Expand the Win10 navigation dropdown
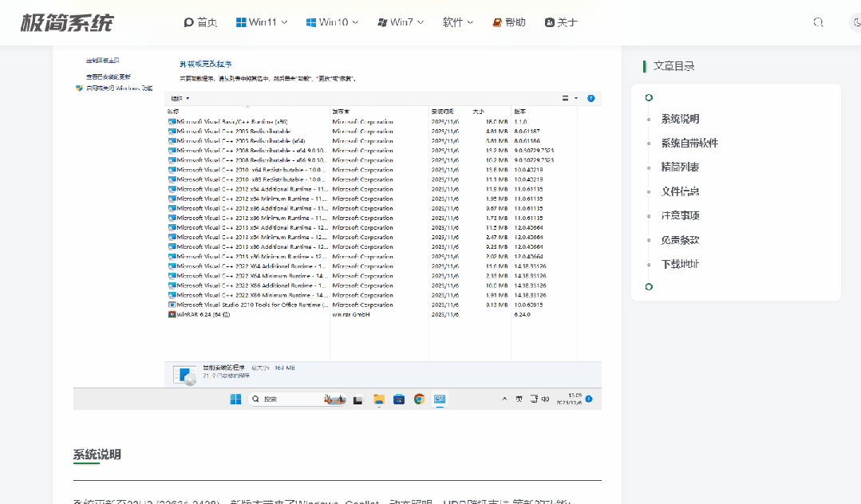This screenshot has height=504, width=861. (332, 22)
